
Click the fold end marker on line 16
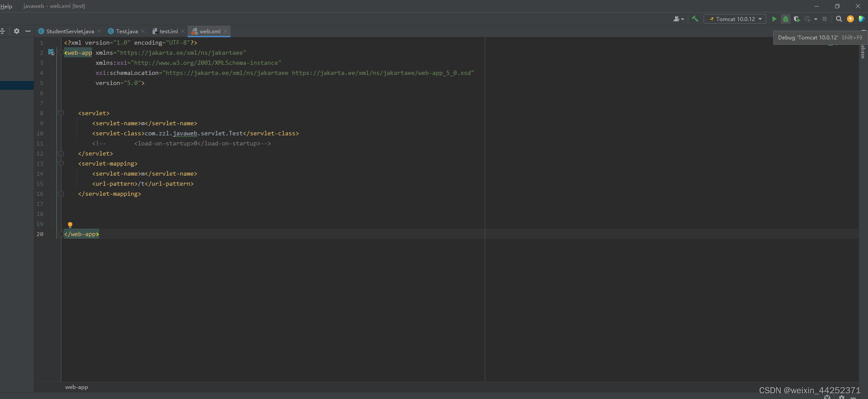61,194
